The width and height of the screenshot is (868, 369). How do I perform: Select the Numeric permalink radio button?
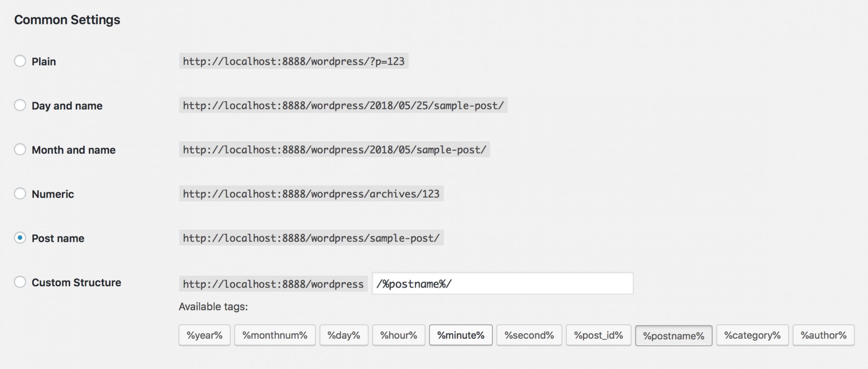[x=20, y=193]
